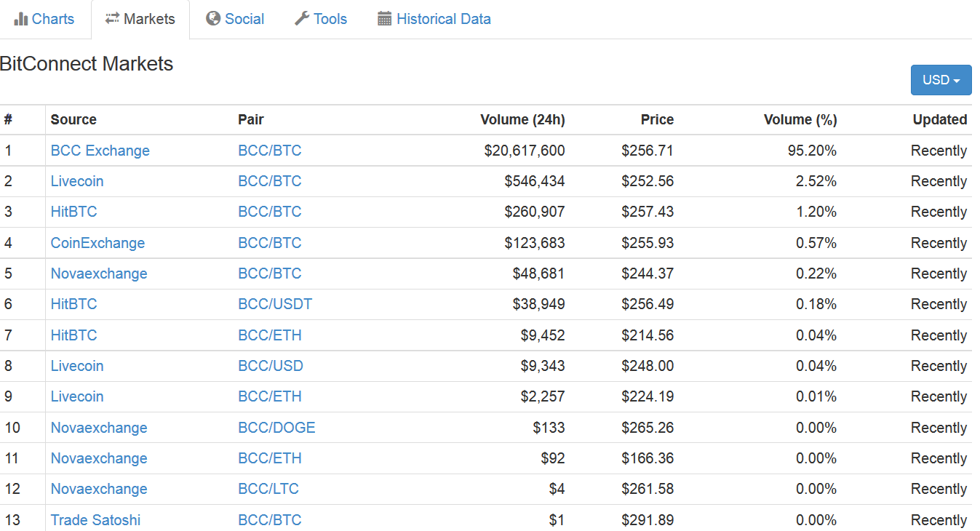Screen dimensions: 980x531
Task: Click BCC/ETH pair in row 7
Action: 270,335
